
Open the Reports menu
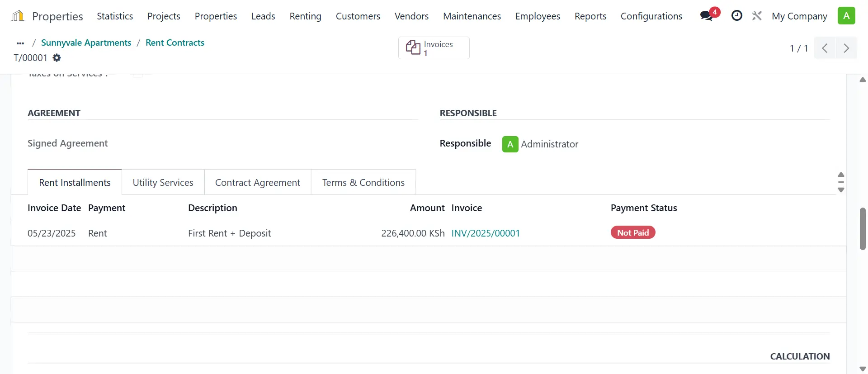click(590, 16)
